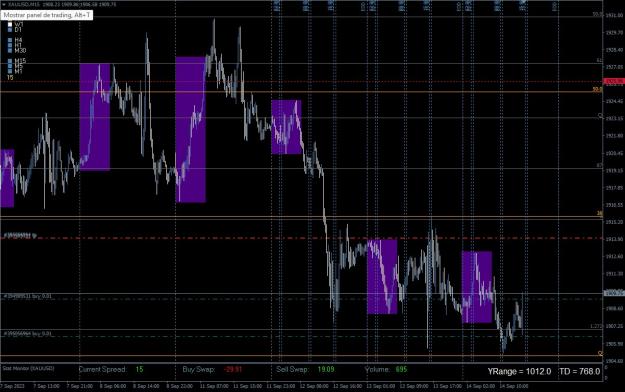625x392 pixels.
Task: Click the 1904 price label on the price axis
Action: [x=614, y=361]
